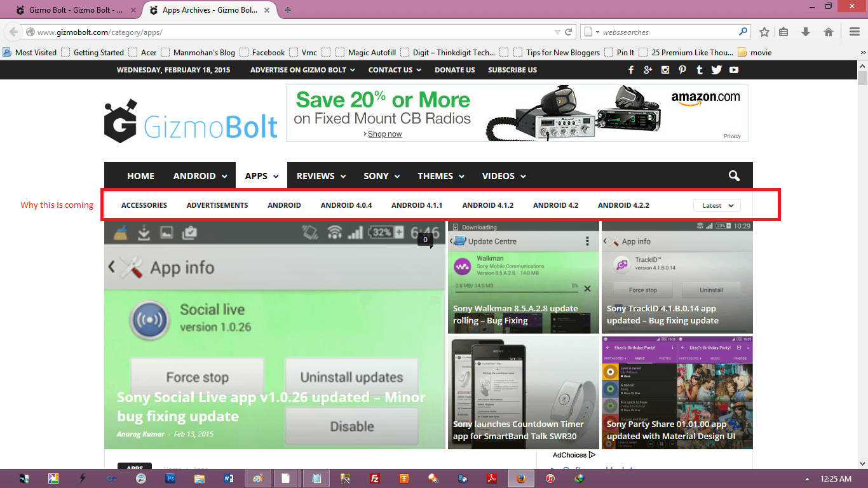Show bookmarks list icon next to star
The width and height of the screenshot is (868, 488).
(783, 32)
